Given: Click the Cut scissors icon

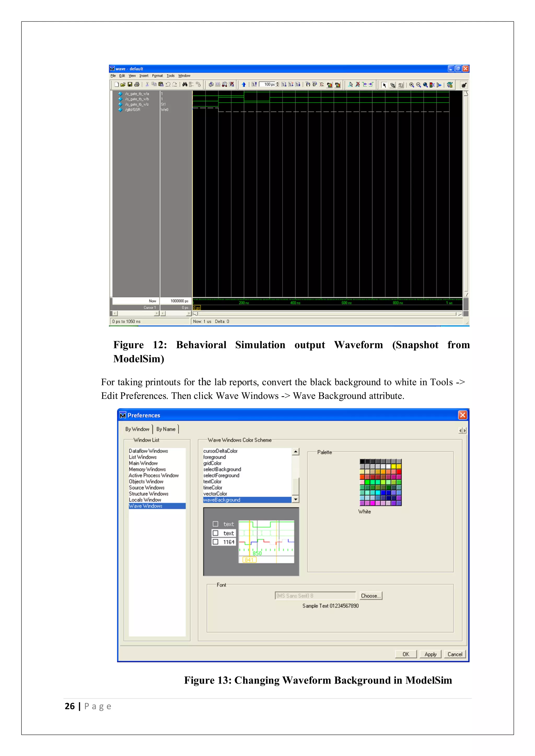Looking at the screenshot, I should (x=147, y=85).
